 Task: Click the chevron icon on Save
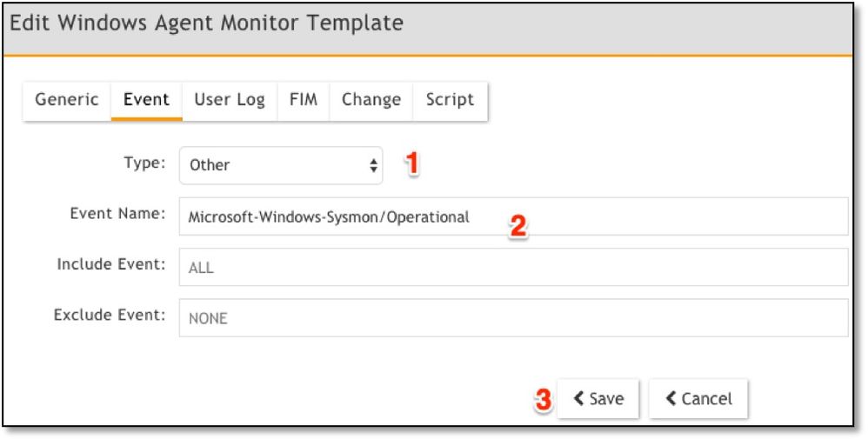[x=580, y=399]
